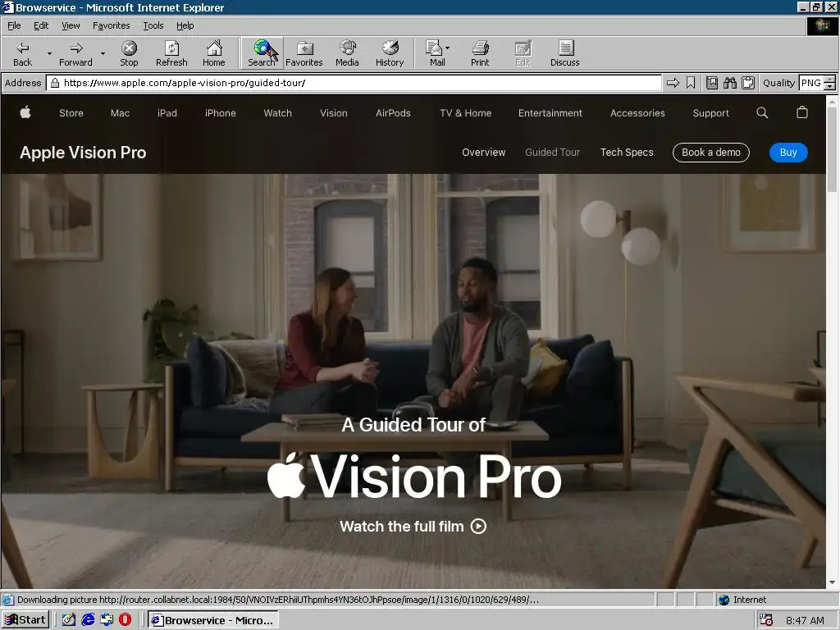Open the View menu
The height and width of the screenshot is (630, 840).
point(71,25)
